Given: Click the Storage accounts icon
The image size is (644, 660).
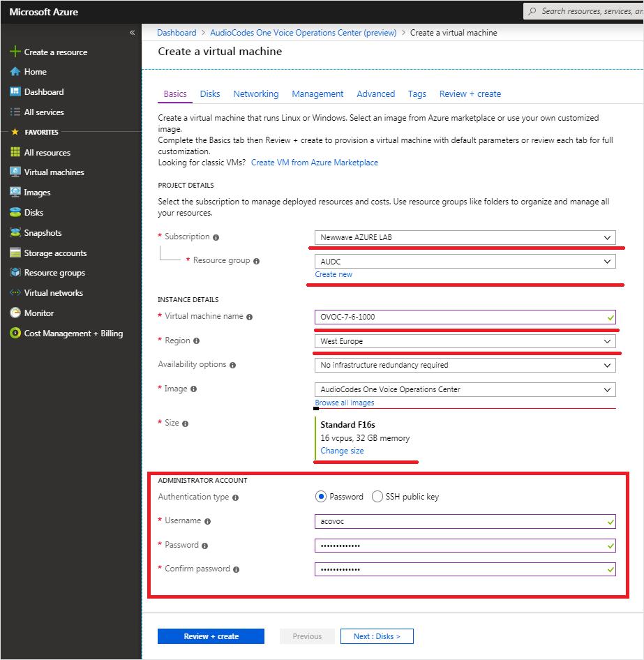Looking at the screenshot, I should pos(15,253).
